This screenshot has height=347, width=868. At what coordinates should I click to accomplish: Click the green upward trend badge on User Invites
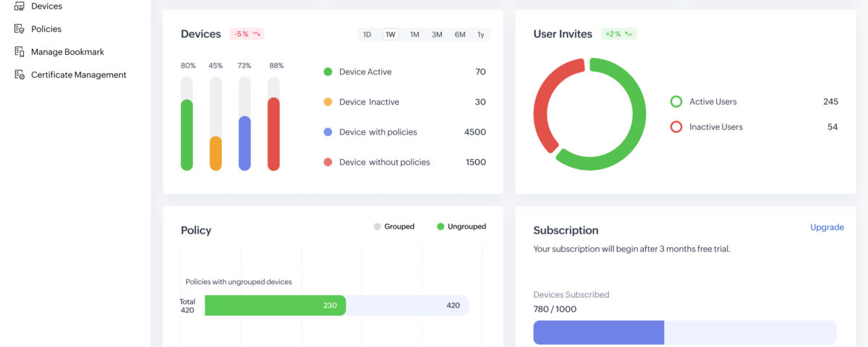tap(618, 34)
